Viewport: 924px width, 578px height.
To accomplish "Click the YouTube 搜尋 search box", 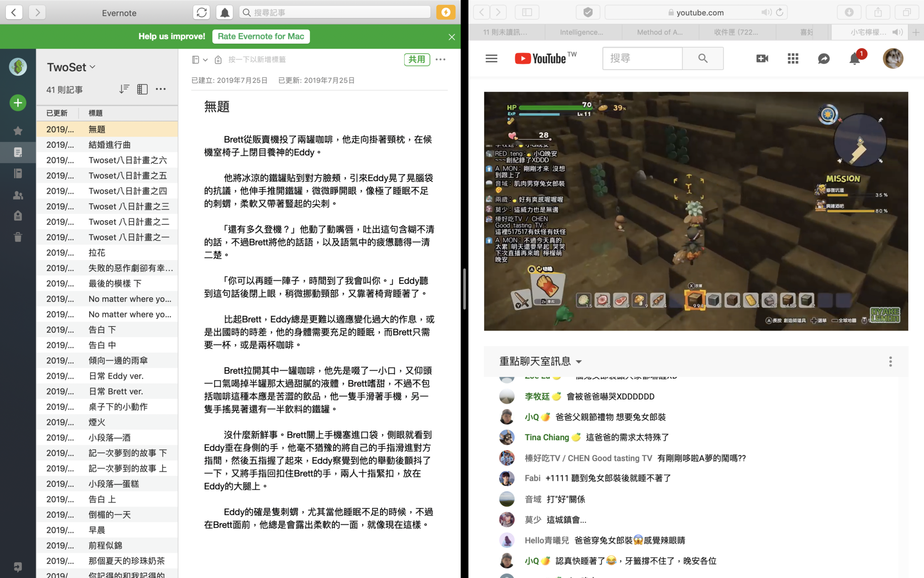I will [642, 58].
